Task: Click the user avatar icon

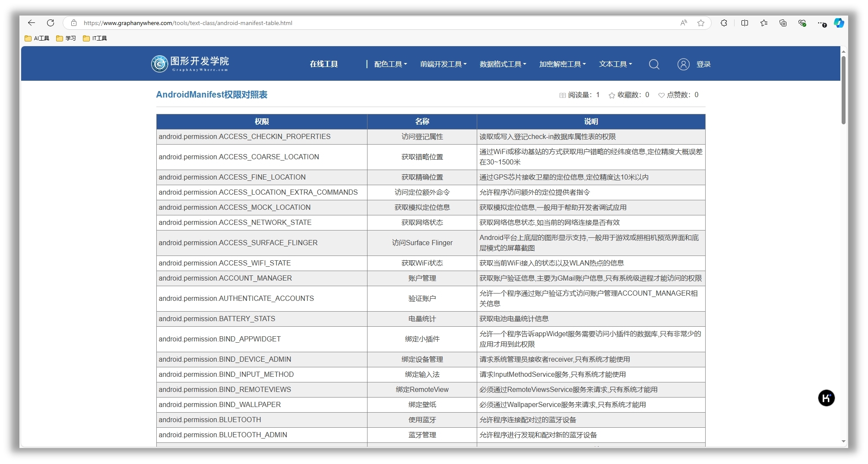Action: 683,64
